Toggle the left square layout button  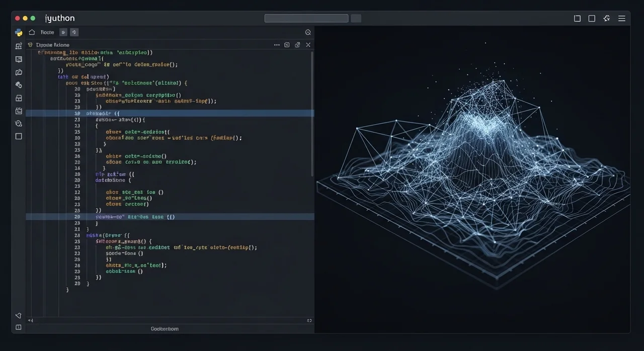(577, 19)
